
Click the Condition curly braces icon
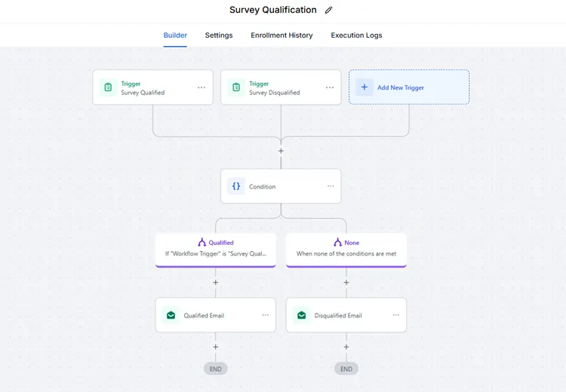(x=236, y=186)
